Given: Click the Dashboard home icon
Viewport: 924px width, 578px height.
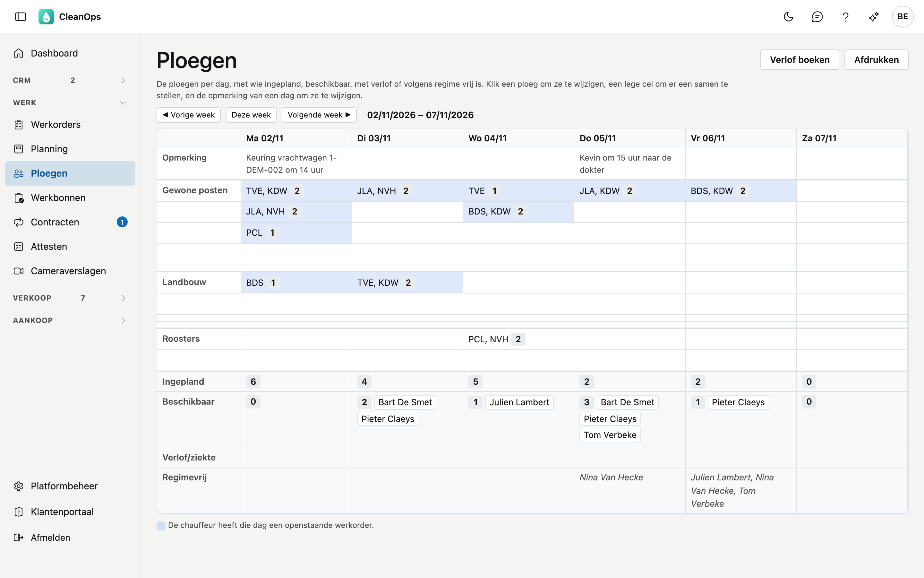Looking at the screenshot, I should (19, 53).
